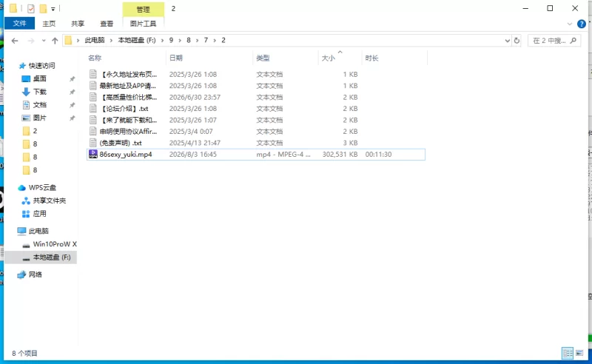Expand the ribbon with the chevron
The image size is (592, 364).
(570, 24)
